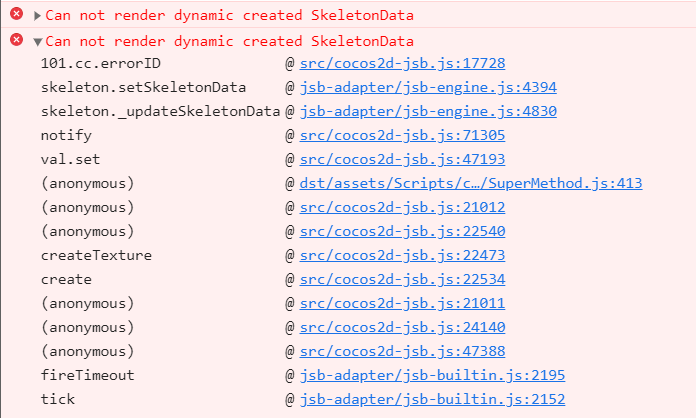Open the SuperMethod.js:413 source link
Viewport: 696px width, 418px height.
pyautogui.click(x=470, y=183)
